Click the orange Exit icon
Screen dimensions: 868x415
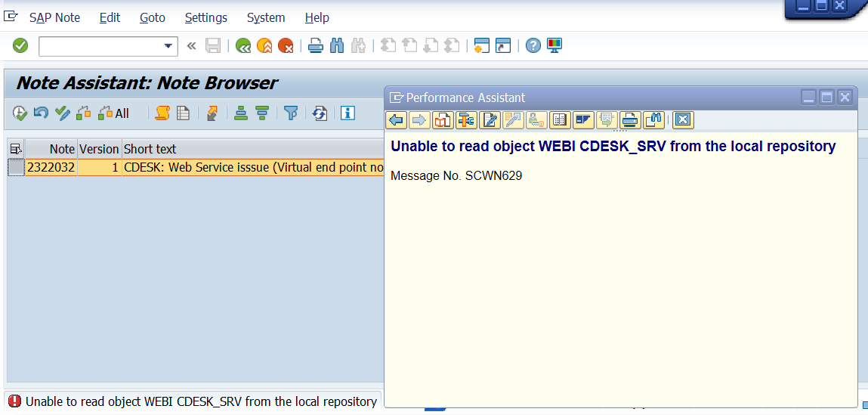coord(264,46)
